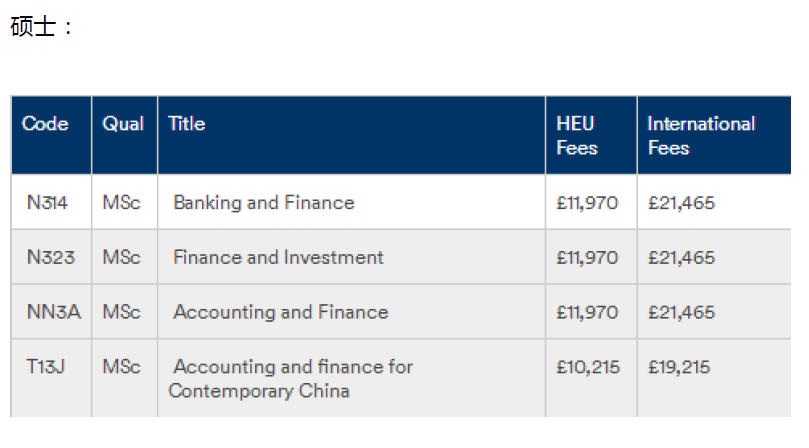
Task: Click the Code column header
Action: 45,124
